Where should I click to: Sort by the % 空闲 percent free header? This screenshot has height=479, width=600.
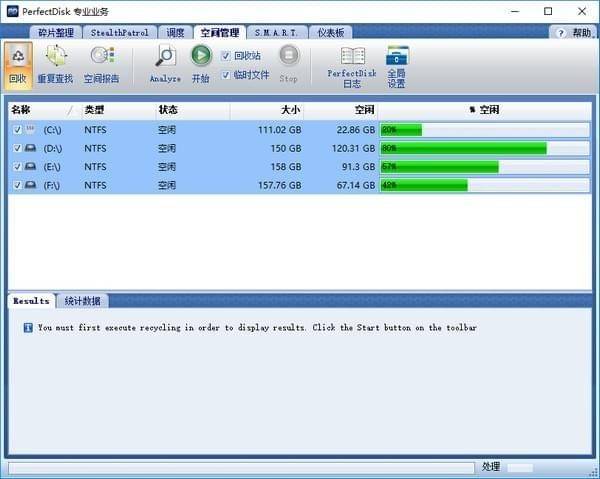(484, 110)
